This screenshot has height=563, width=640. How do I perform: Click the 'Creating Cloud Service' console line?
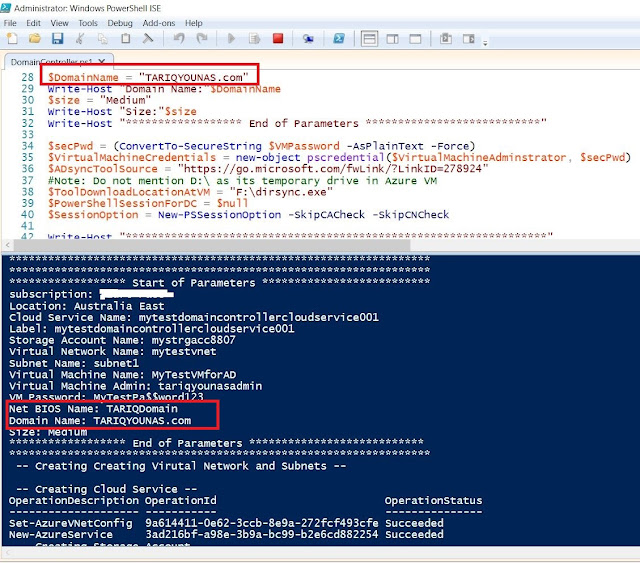click(106, 489)
